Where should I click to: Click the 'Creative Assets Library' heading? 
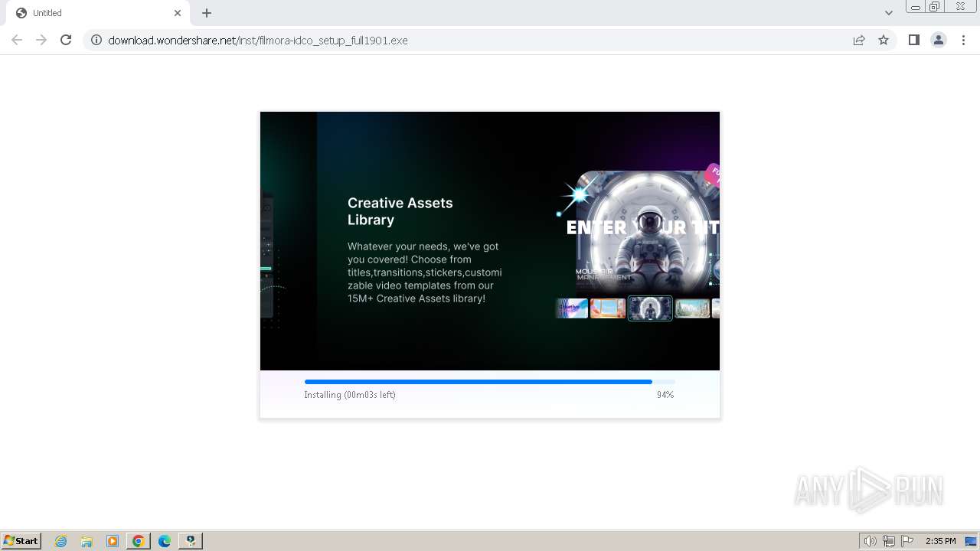tap(400, 211)
